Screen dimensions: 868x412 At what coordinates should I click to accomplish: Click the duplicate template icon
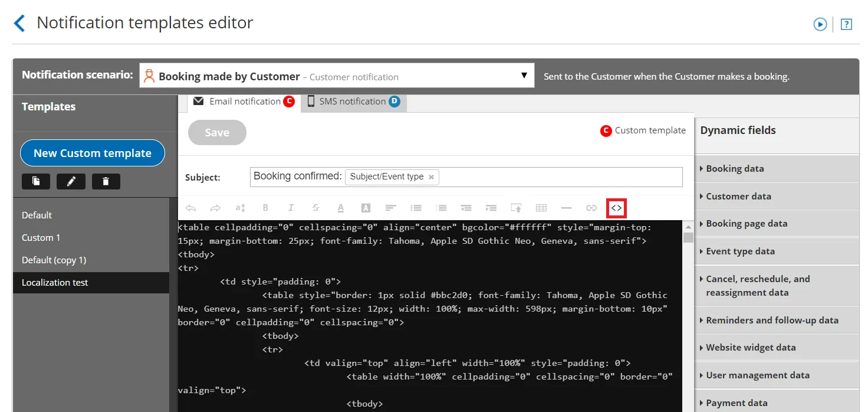coord(36,182)
